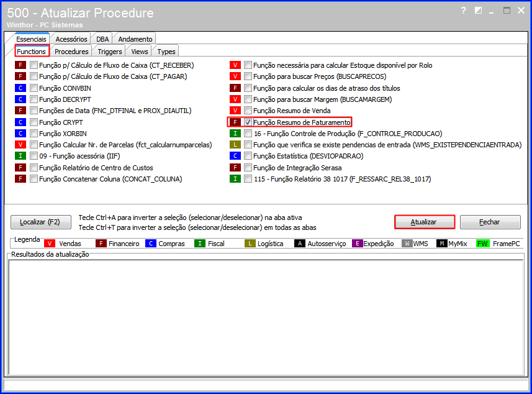
Task: Click the I icon beside 09 - Função acessória
Action: (x=20, y=156)
